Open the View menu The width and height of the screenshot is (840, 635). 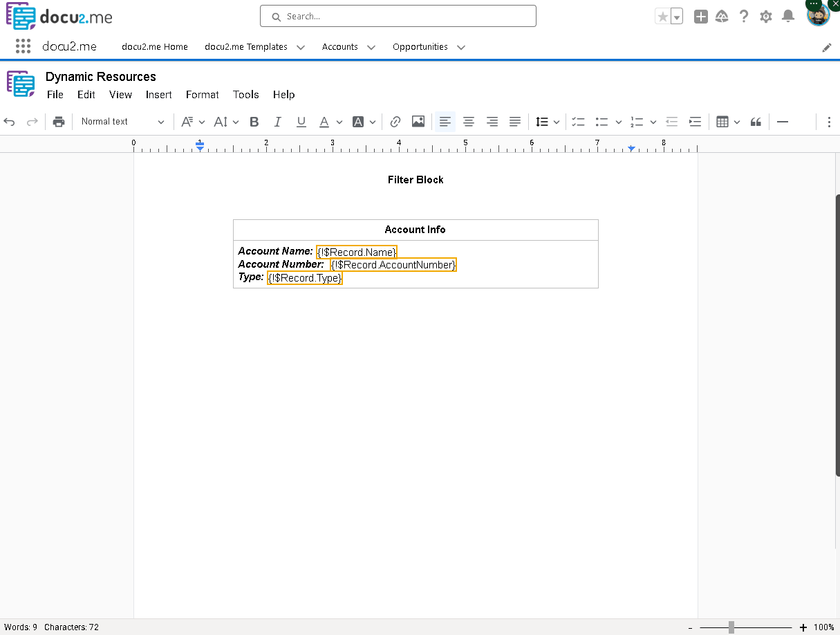coord(120,95)
